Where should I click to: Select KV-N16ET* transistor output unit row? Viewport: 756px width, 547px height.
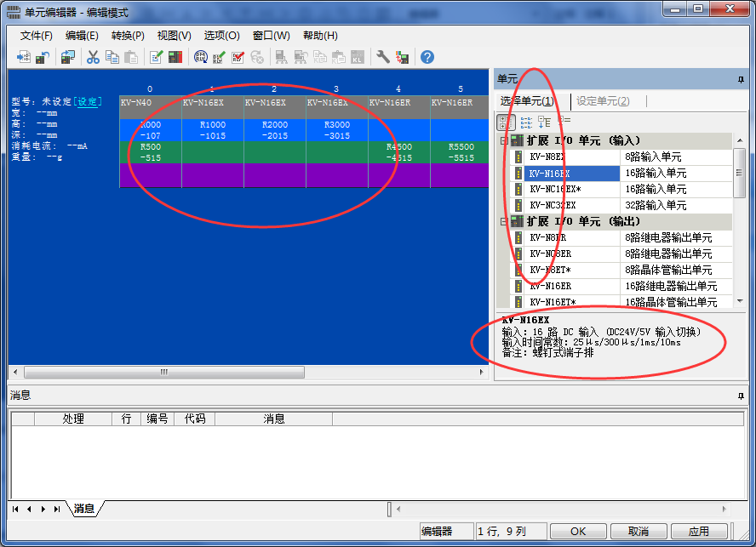click(621, 302)
